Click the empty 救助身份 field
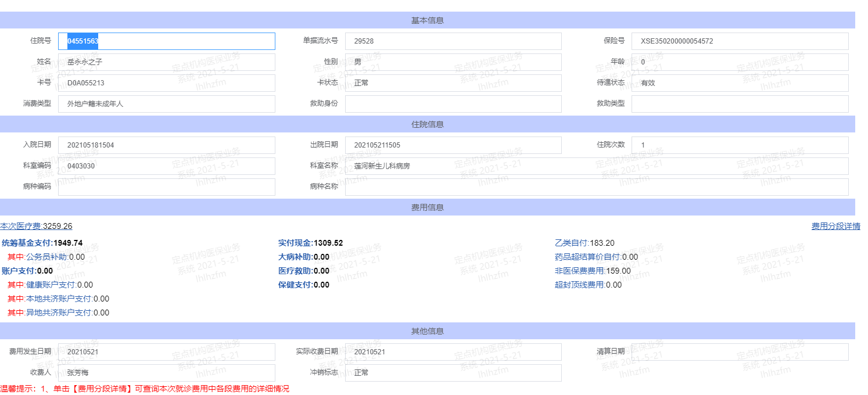868x395 pixels. (453, 104)
